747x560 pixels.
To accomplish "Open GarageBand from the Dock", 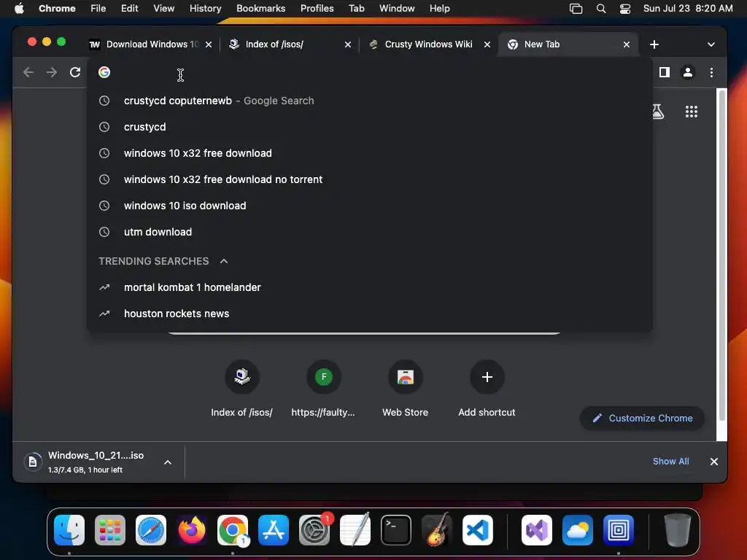I will pos(437,530).
